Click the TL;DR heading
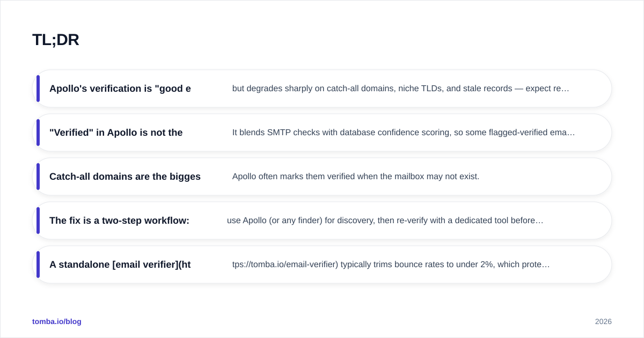 pyautogui.click(x=56, y=40)
